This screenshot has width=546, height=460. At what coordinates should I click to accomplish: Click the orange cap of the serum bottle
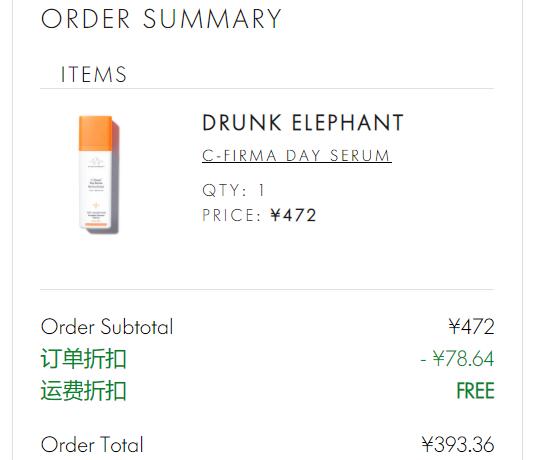(96, 133)
